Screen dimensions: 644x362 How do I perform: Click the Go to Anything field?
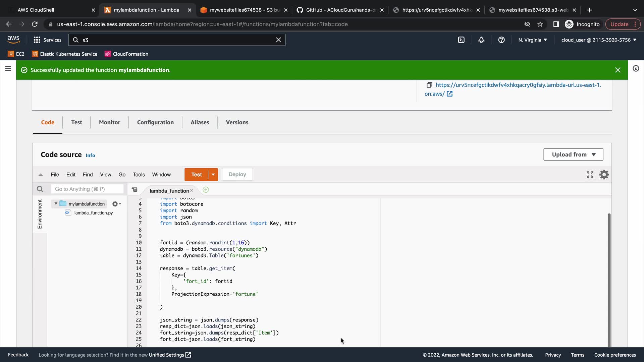click(87, 189)
